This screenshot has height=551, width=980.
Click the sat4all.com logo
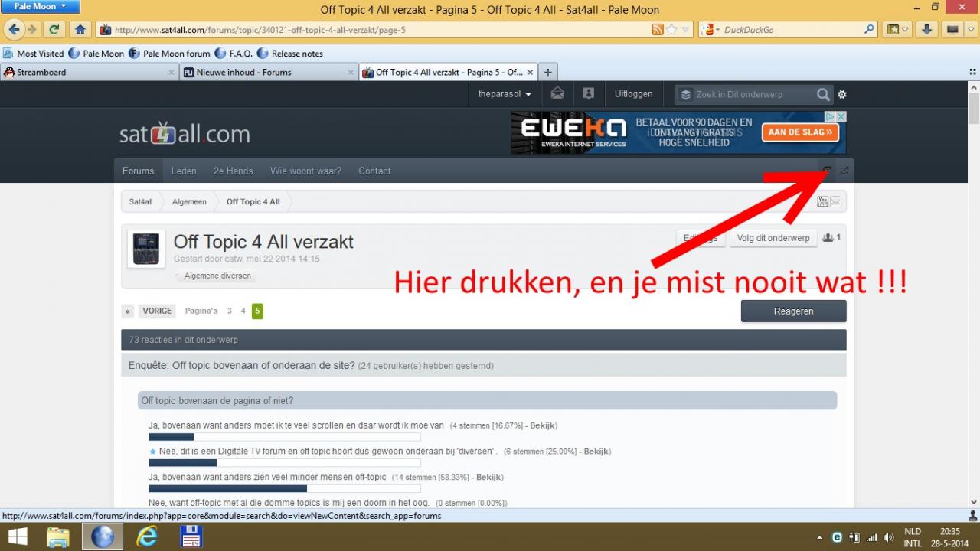pos(185,132)
